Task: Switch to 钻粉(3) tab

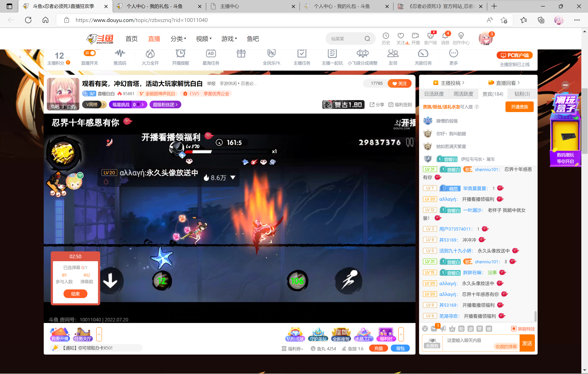Action: [x=522, y=94]
